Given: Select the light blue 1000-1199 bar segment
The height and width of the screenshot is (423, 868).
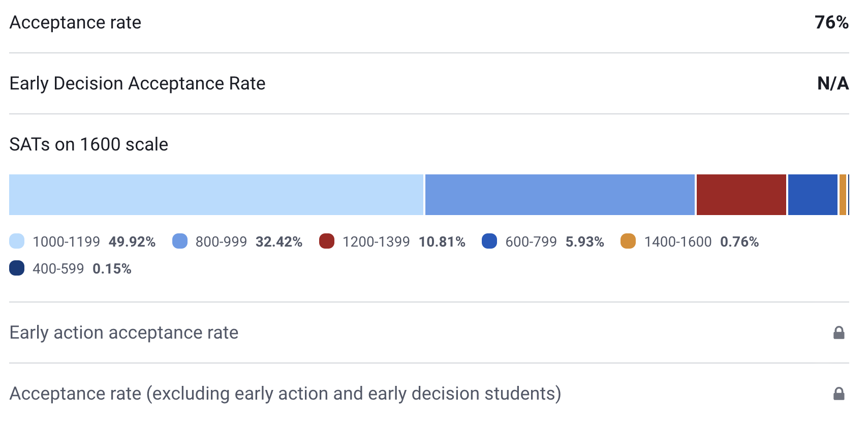Looking at the screenshot, I should click(x=216, y=195).
